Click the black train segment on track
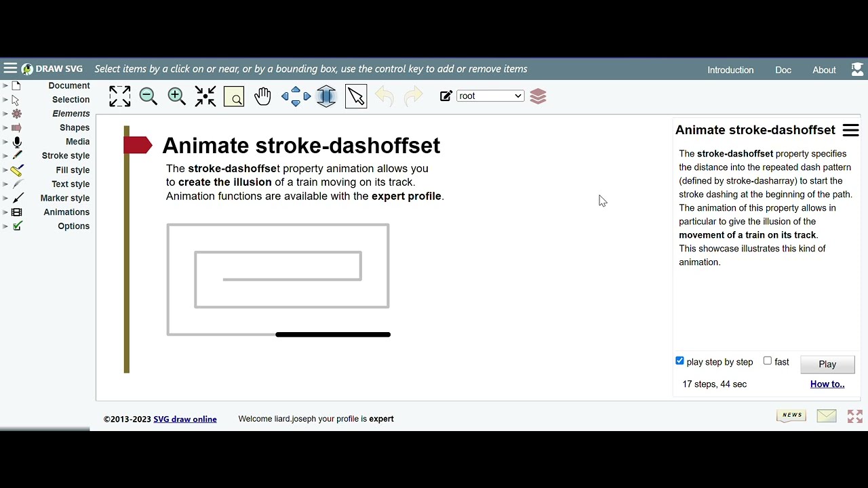This screenshot has width=868, height=488. 333,334
